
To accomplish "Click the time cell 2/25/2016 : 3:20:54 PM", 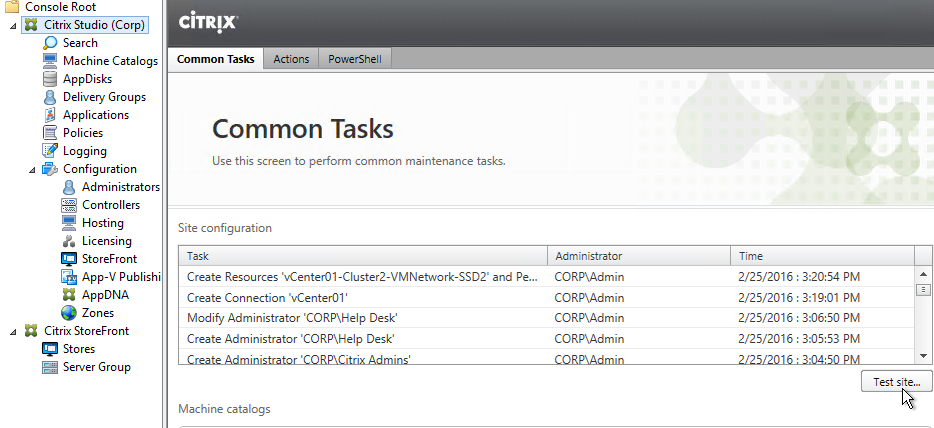I will tap(799, 277).
